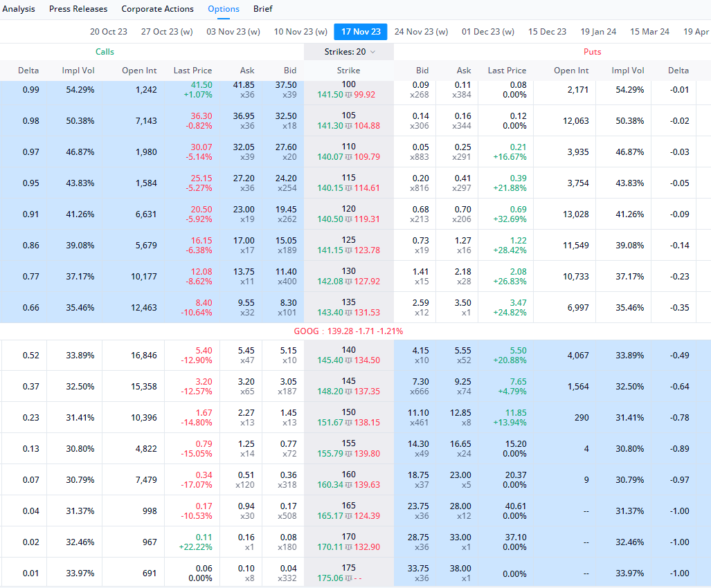Open the Strikes count dropdown
This screenshot has height=588, width=711.
coord(350,52)
